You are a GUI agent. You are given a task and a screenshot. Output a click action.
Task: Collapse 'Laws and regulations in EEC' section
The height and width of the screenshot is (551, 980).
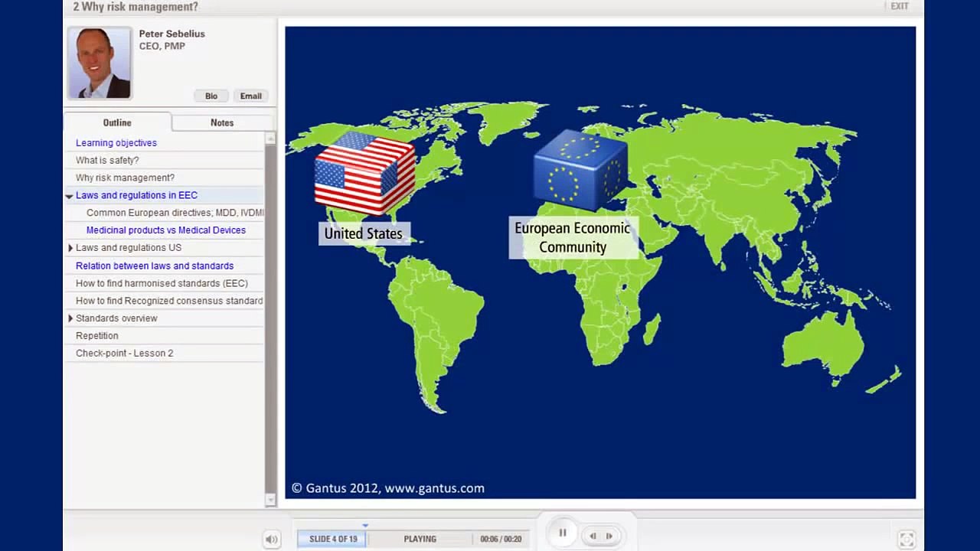click(69, 196)
